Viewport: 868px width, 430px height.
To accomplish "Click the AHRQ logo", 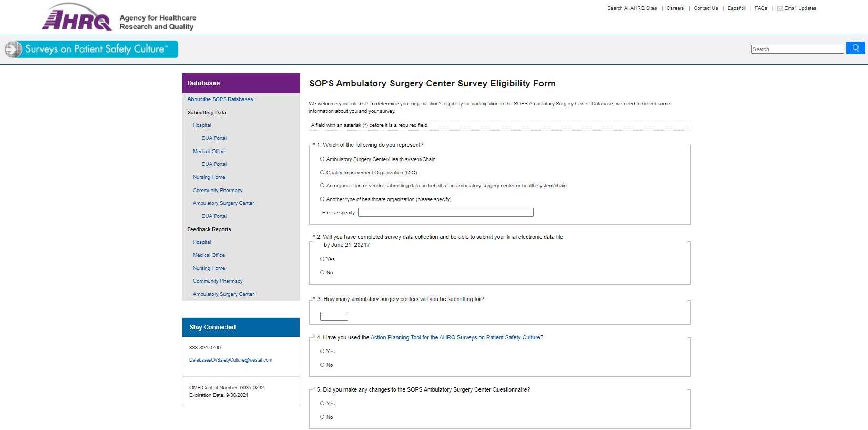I will pyautogui.click(x=77, y=19).
